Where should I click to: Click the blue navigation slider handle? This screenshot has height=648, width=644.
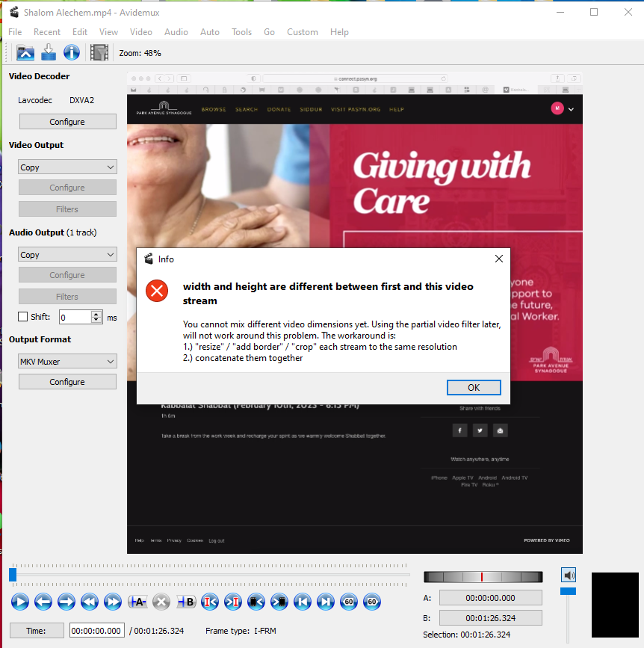(x=13, y=575)
